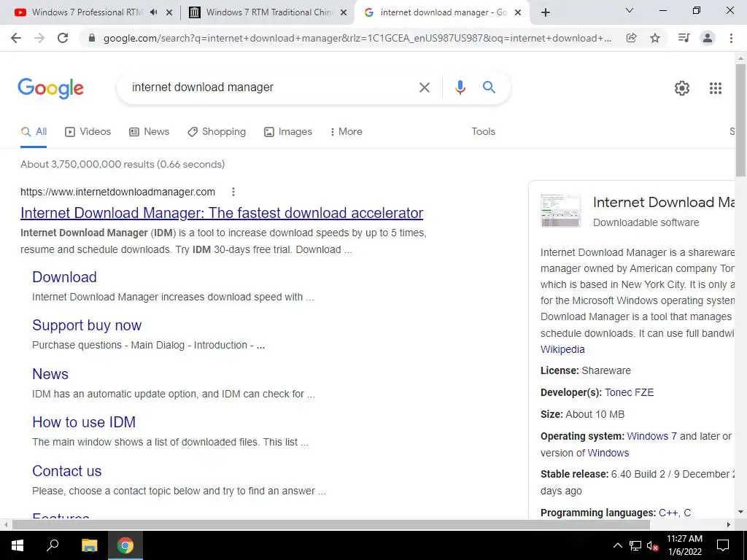Open the network icon in system tray
Image resolution: width=747 pixels, height=560 pixels.
coord(635,545)
